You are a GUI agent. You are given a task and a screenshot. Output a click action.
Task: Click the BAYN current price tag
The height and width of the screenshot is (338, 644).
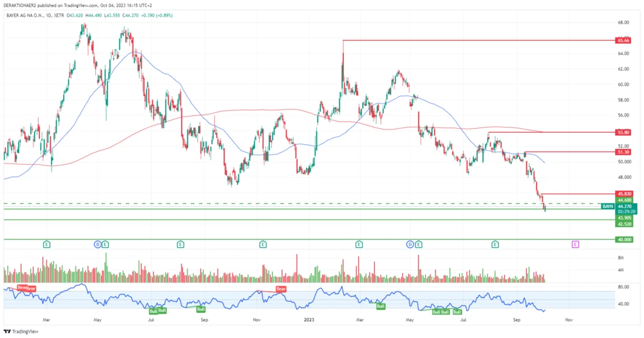(607, 206)
